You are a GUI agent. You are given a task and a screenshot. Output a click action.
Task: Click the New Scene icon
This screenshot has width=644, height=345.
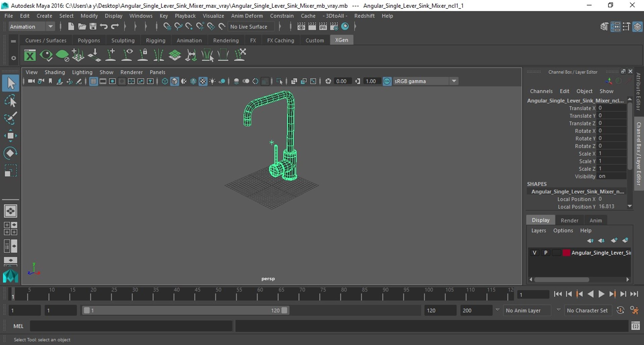click(x=71, y=27)
